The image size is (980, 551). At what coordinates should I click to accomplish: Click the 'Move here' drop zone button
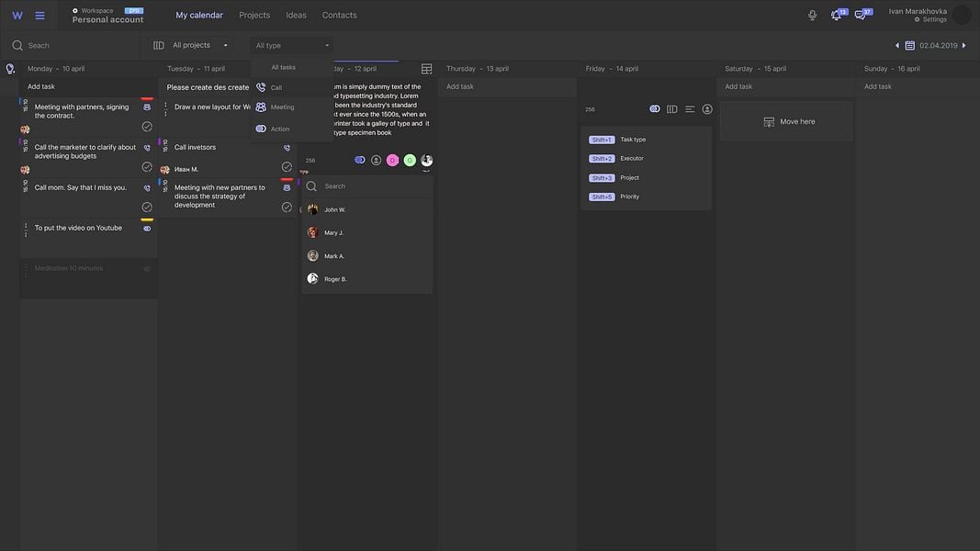tap(787, 121)
